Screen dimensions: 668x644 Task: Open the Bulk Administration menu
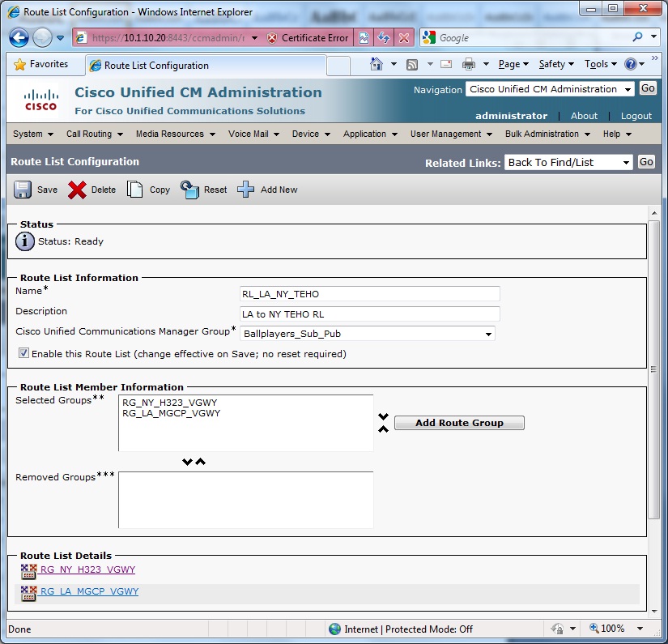[x=541, y=134]
